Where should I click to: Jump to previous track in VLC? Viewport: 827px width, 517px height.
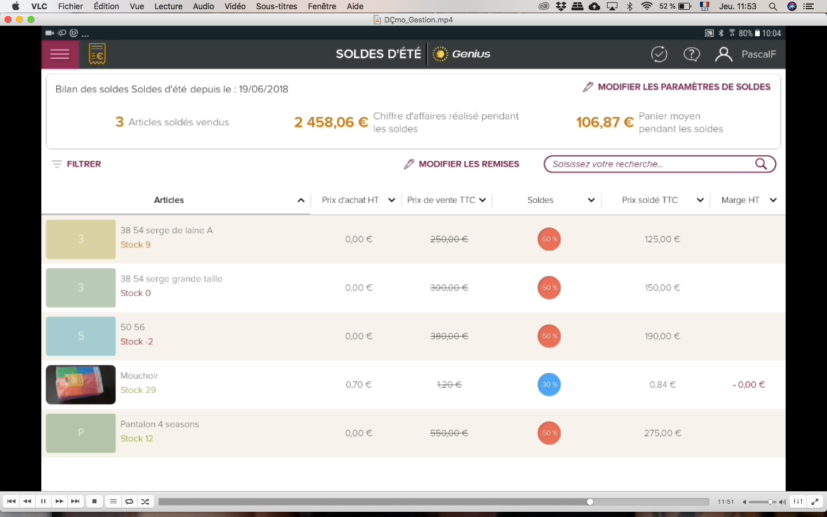click(11, 501)
